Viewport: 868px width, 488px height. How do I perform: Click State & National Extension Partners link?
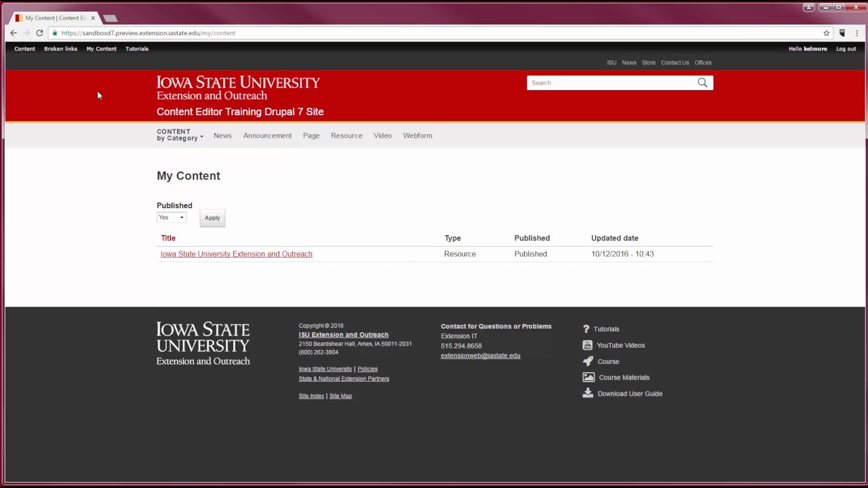pos(344,379)
